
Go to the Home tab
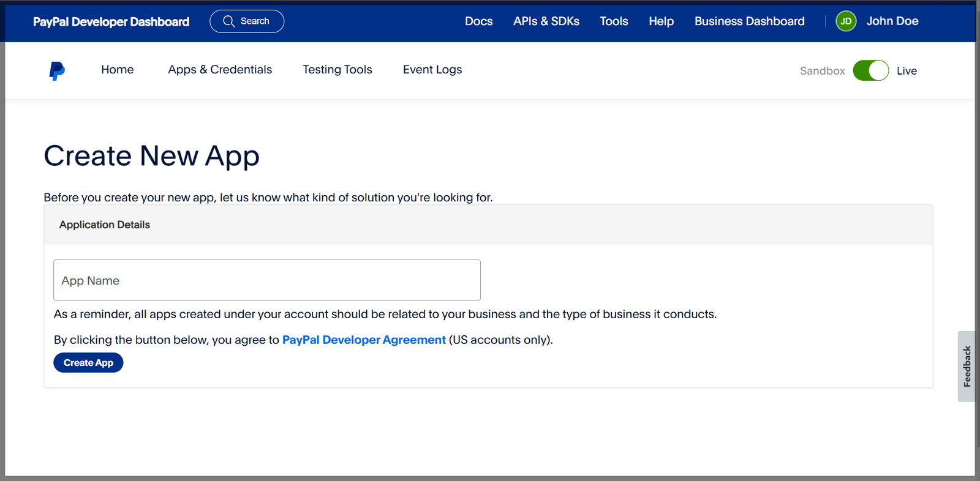pyautogui.click(x=117, y=70)
